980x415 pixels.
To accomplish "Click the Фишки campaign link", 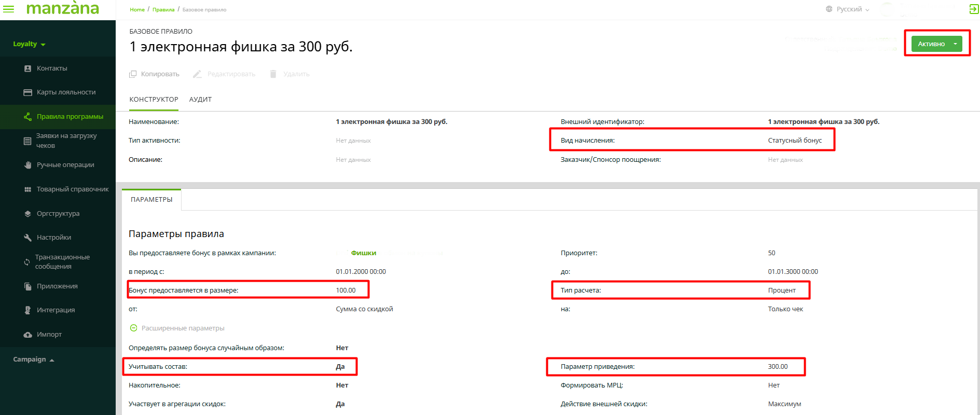I will [363, 253].
